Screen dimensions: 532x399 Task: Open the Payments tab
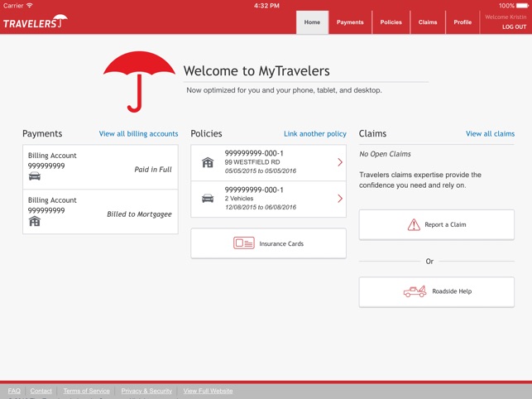click(x=350, y=22)
